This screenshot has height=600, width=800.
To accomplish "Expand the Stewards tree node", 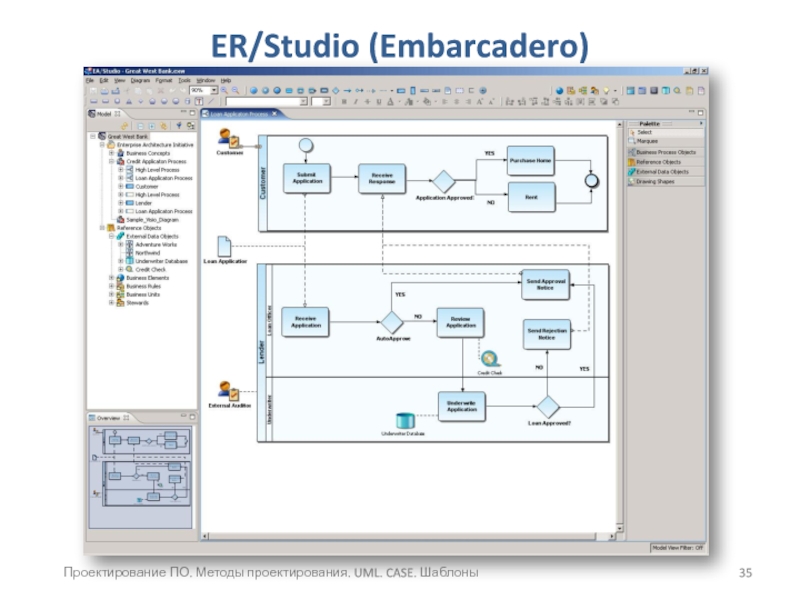I will click(x=111, y=303).
